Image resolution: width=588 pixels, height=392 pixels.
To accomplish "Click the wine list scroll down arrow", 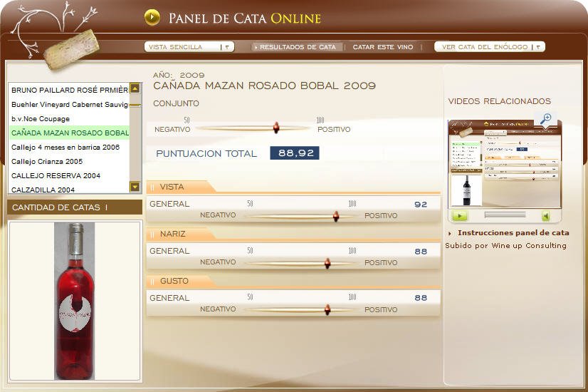I will coord(135,187).
